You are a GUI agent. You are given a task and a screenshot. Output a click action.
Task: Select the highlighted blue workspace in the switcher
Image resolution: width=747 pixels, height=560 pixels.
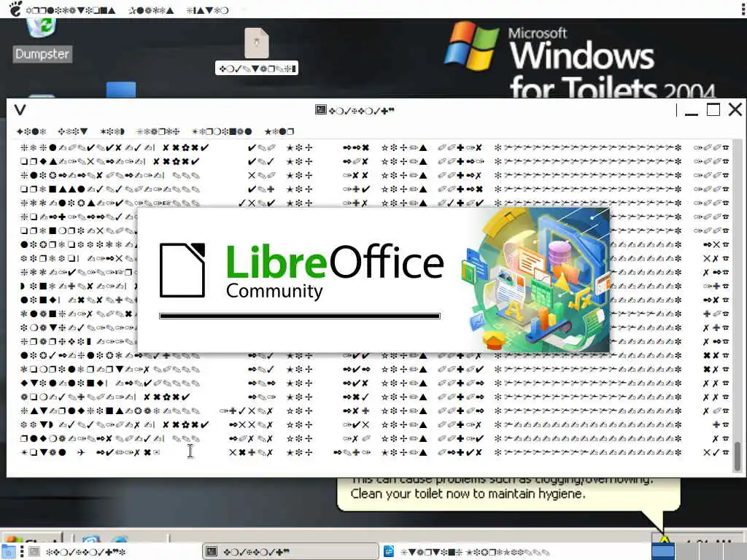click(x=663, y=553)
